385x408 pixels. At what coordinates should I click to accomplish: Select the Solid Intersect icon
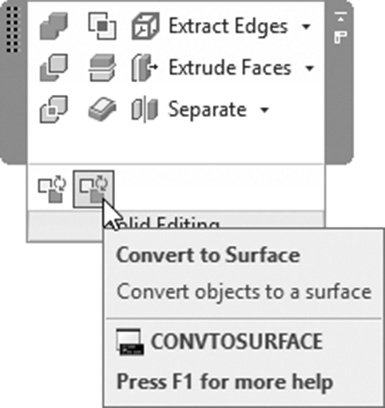54,109
